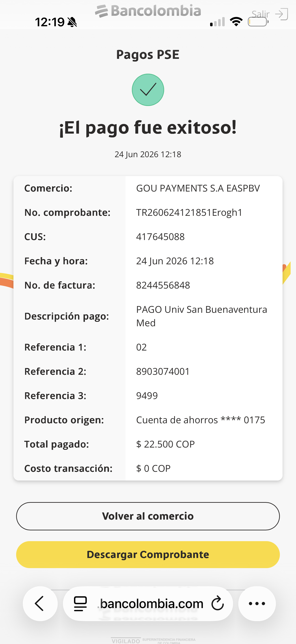The image size is (296, 644).
Task: Tap the invoice number 8244556848
Action: [x=163, y=285]
